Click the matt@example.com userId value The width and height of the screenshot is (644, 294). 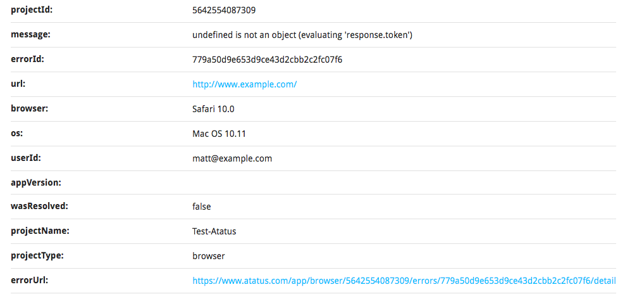click(232, 158)
